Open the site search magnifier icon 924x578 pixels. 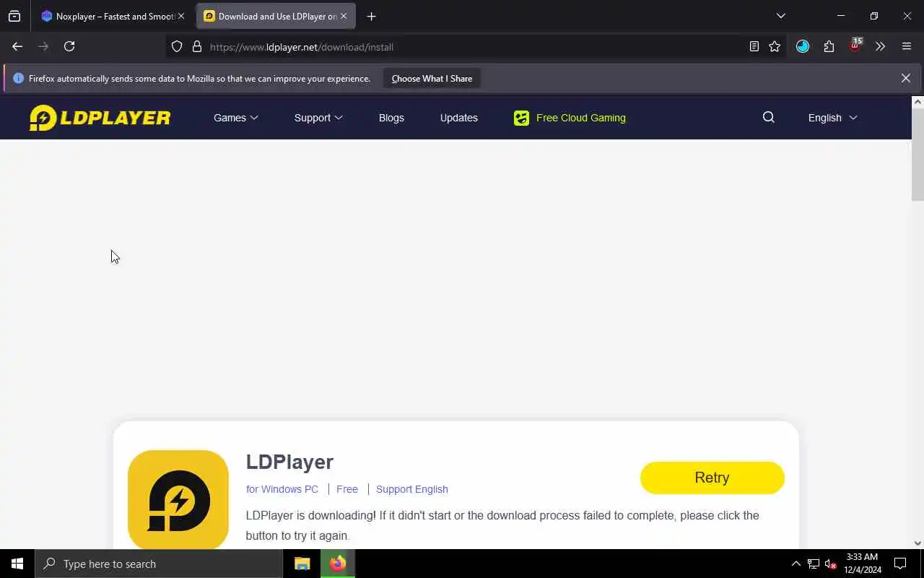click(768, 117)
